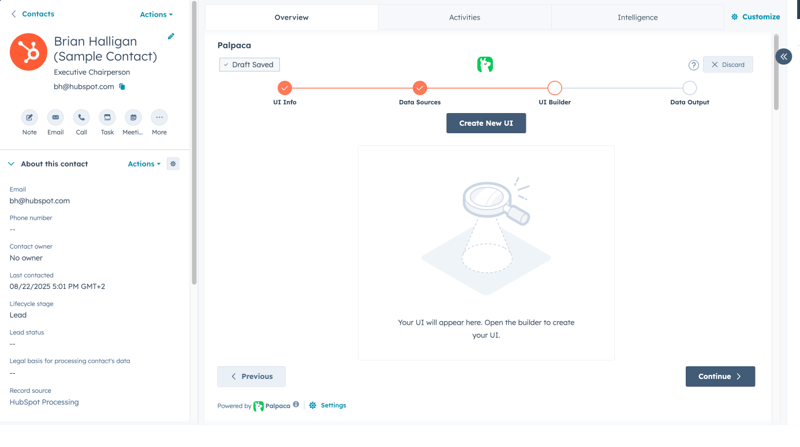Open the Meeting calendar icon
800x447 pixels.
(x=133, y=118)
